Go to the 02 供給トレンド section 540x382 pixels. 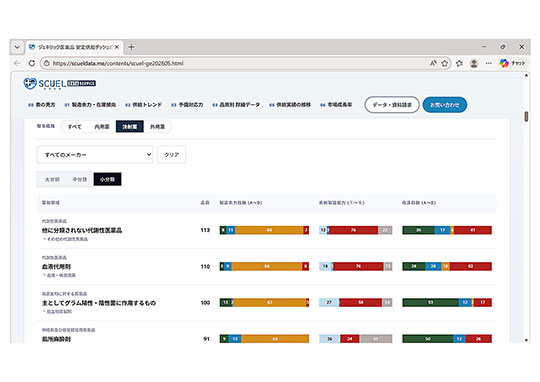(x=143, y=104)
